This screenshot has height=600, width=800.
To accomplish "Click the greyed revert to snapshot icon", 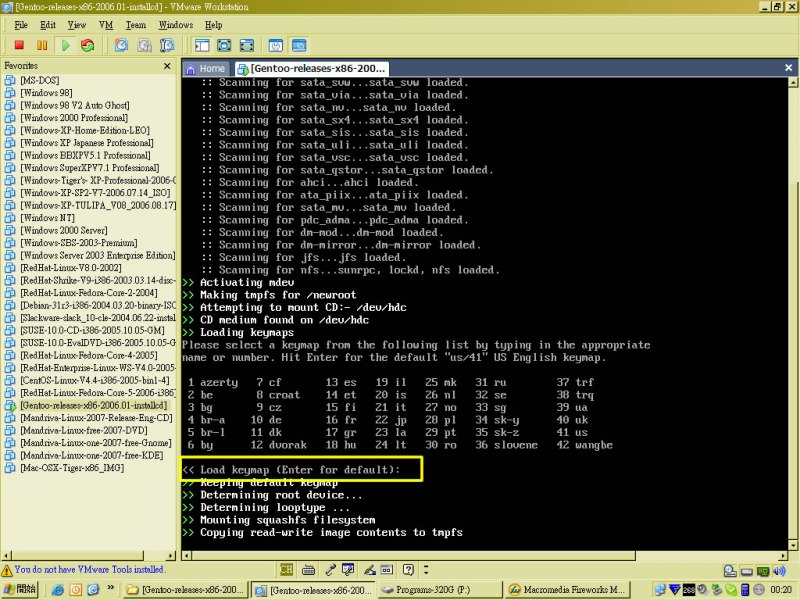I will (144, 45).
